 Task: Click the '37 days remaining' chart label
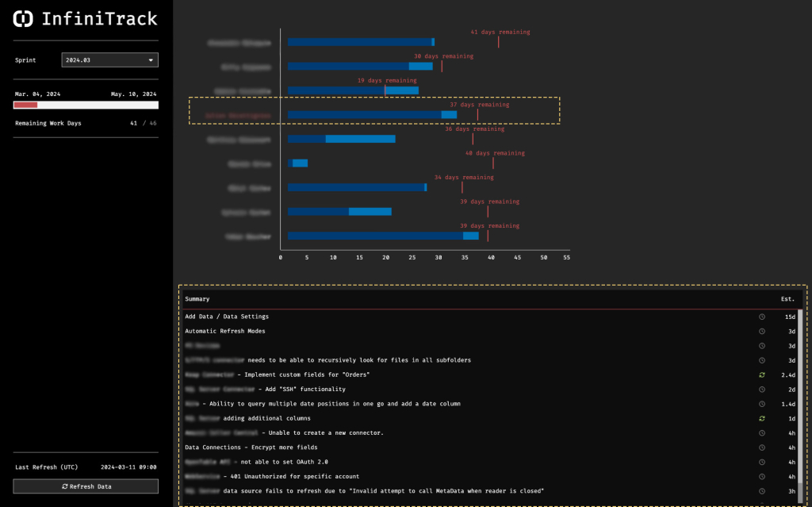point(480,105)
